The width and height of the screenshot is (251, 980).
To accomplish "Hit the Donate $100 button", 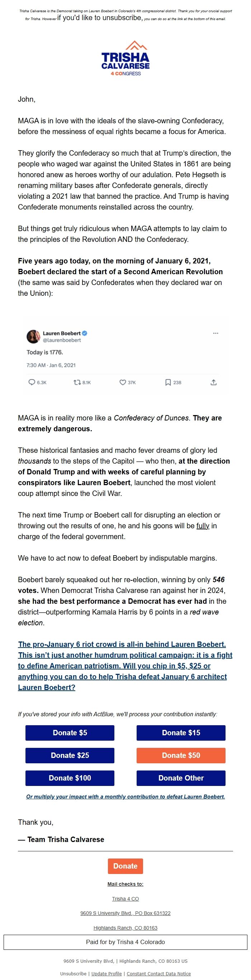I will (x=70, y=778).
